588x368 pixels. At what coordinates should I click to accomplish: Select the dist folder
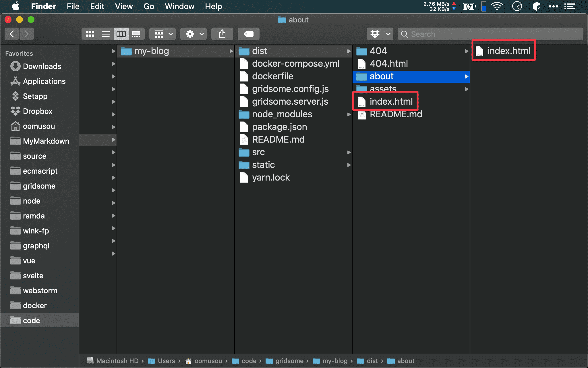tap(293, 51)
